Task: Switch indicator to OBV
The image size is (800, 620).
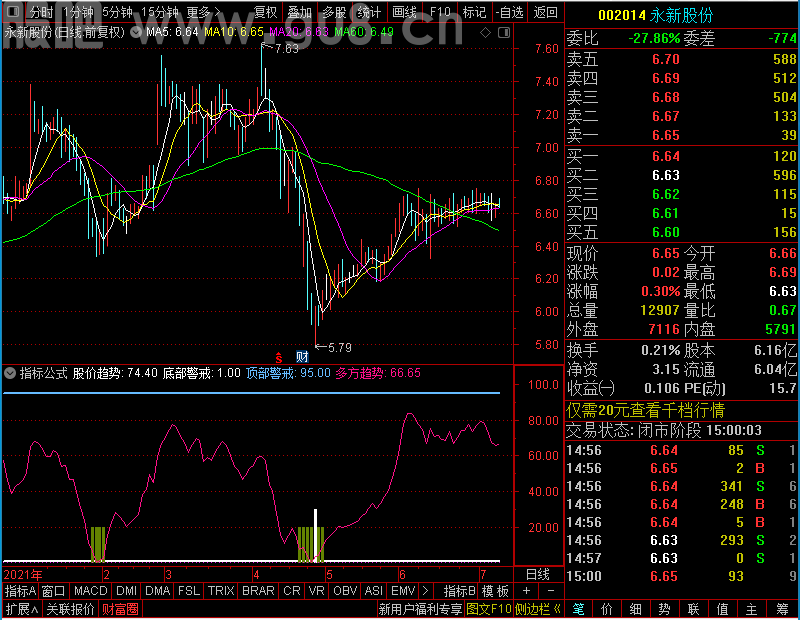Action: [x=345, y=591]
